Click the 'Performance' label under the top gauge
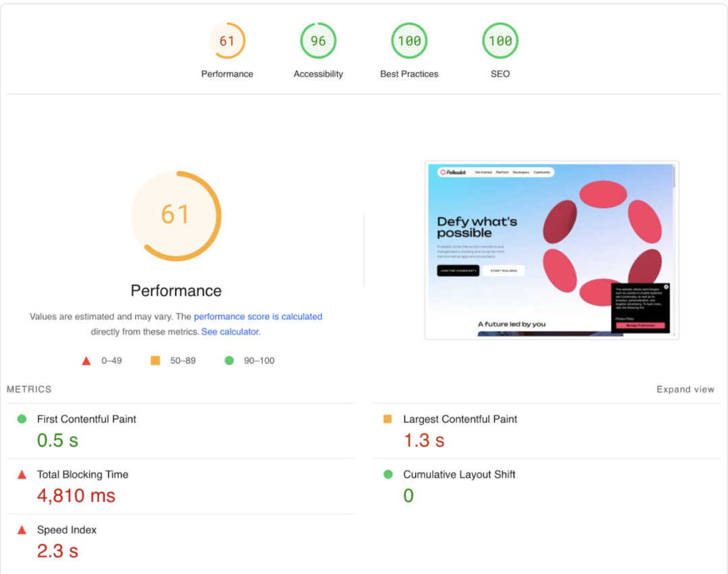The height and width of the screenshot is (574, 728). 227,74
